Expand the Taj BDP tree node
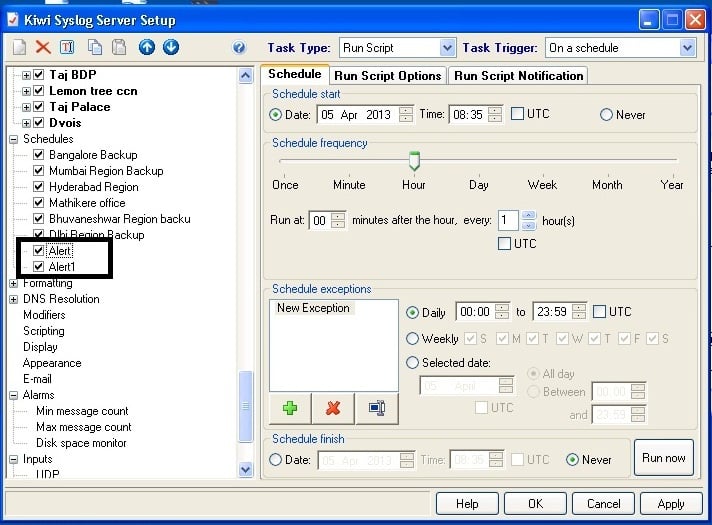Screen dimensions: 712x525 click(x=26, y=75)
